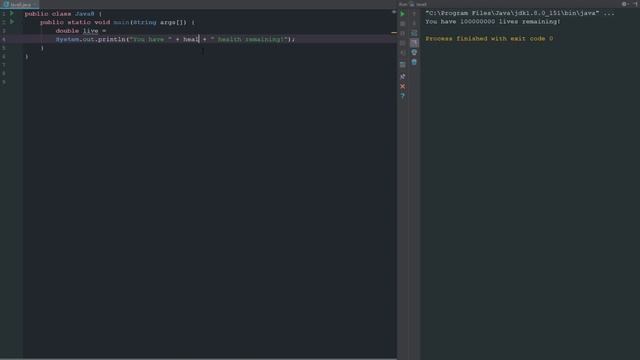
Task: Click the Restore layout icon above the pin
Action: coord(402,64)
